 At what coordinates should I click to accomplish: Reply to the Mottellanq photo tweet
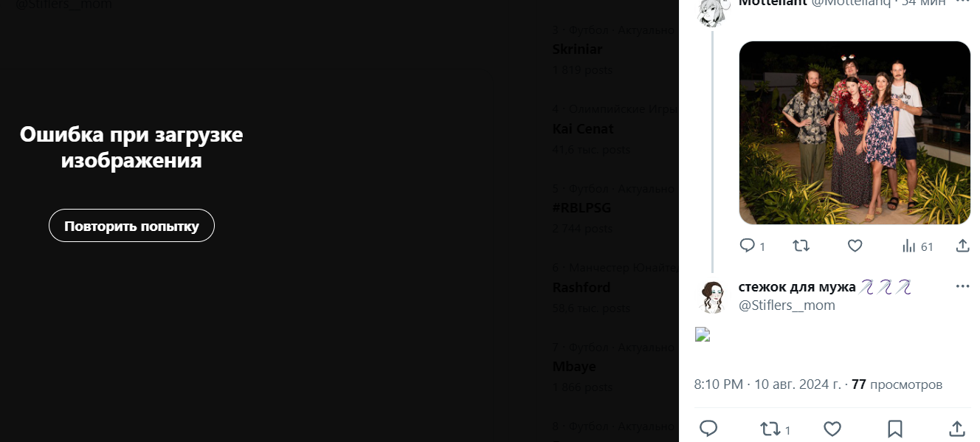tap(752, 246)
